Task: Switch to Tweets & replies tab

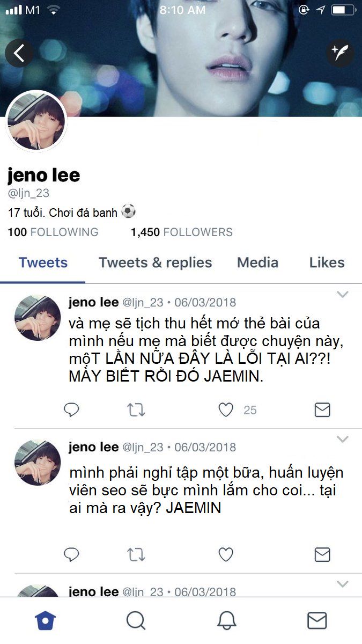Action: tap(156, 262)
